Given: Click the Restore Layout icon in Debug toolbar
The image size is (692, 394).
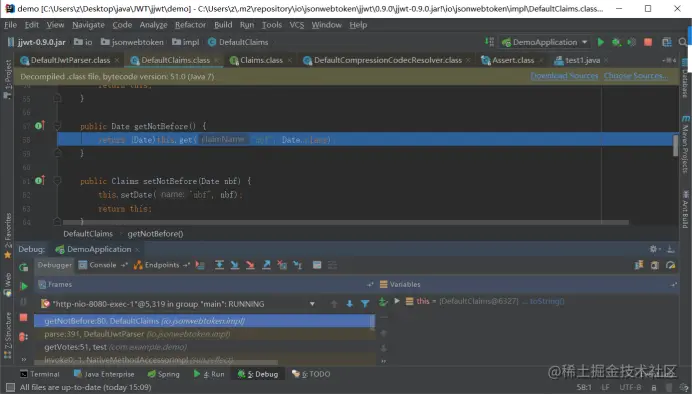Looking at the screenshot, I should 639,265.
